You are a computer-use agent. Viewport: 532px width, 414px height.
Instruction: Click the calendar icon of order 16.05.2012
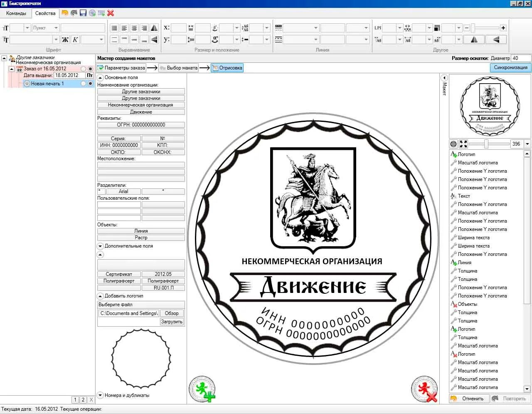tap(19, 69)
